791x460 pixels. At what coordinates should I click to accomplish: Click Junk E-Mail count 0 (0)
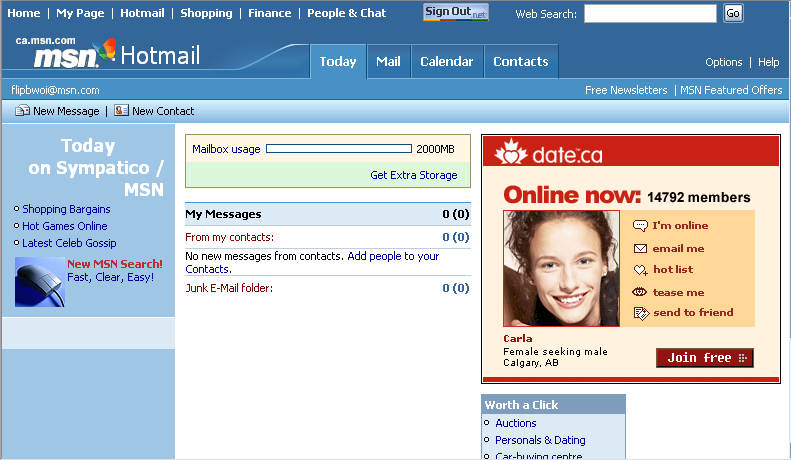tap(456, 288)
